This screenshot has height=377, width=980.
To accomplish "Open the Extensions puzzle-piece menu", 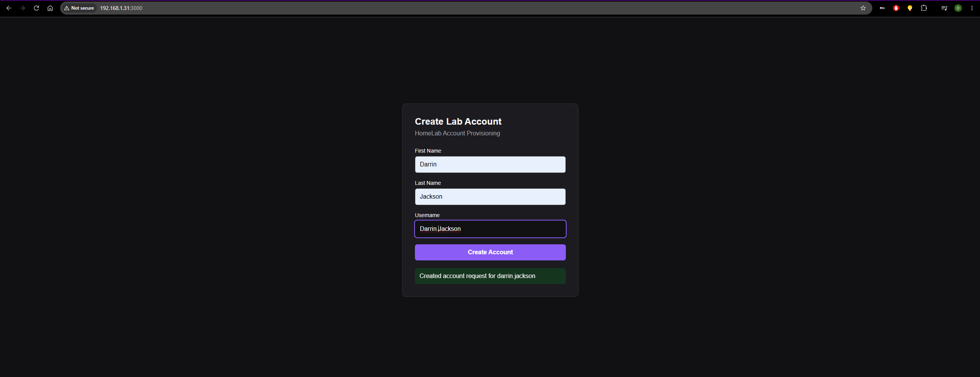I will tap(924, 8).
